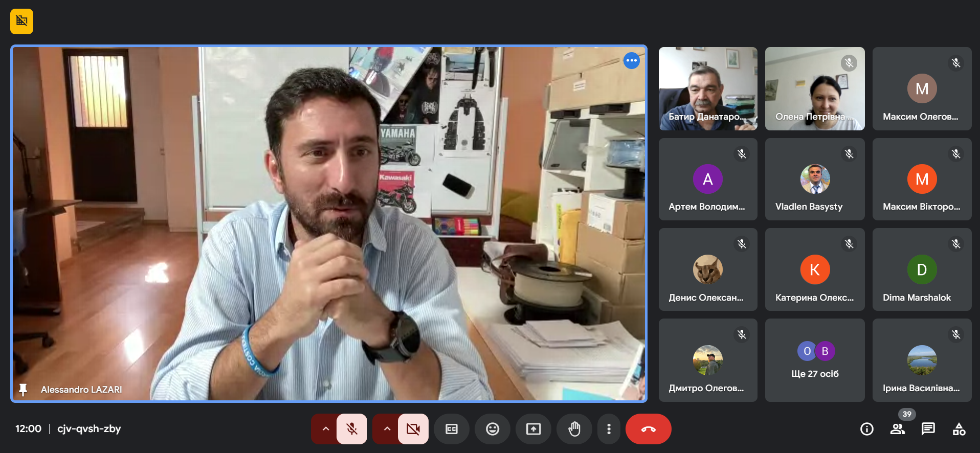Unpin Alessandro LAZARI using the pin icon
This screenshot has height=453, width=980.
coord(23,390)
